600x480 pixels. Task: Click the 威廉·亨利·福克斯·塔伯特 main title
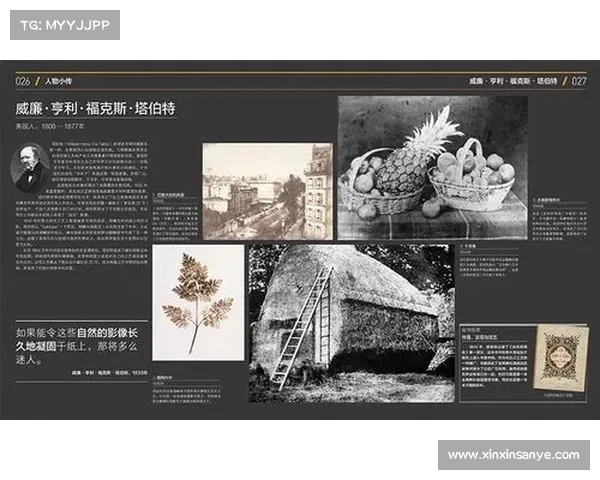(95, 108)
